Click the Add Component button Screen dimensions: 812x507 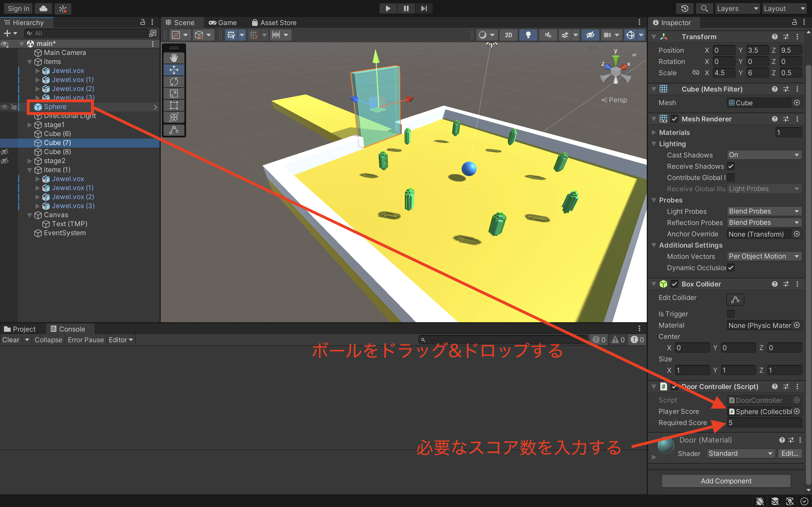click(x=725, y=481)
